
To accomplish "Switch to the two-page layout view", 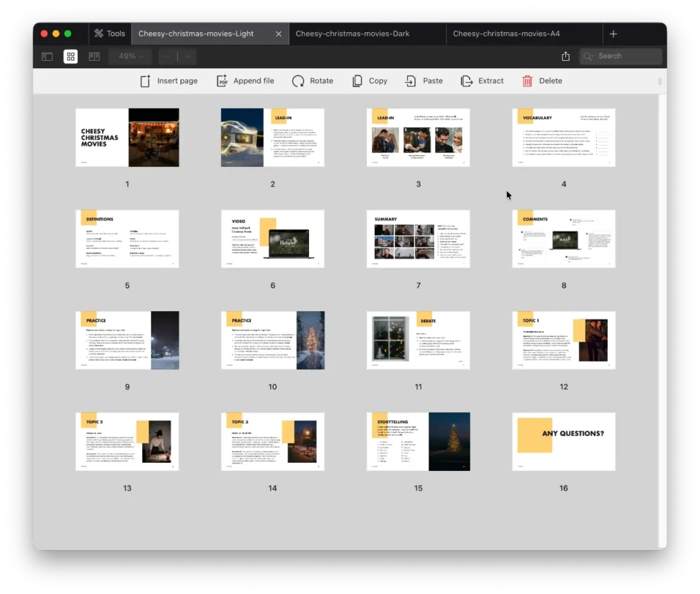I will (x=94, y=57).
